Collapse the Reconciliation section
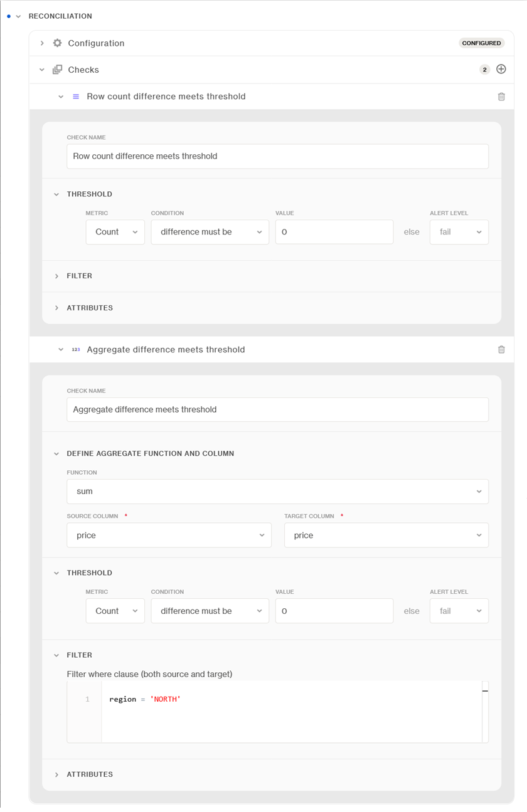Viewport: 527px width, 812px height. [18, 16]
